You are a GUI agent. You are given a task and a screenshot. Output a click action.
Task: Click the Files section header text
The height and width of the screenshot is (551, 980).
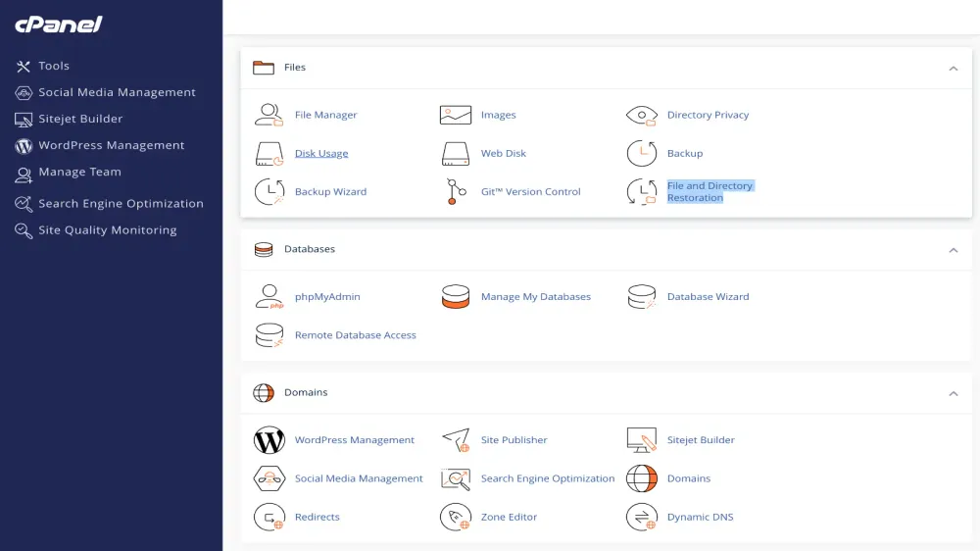[x=294, y=67]
